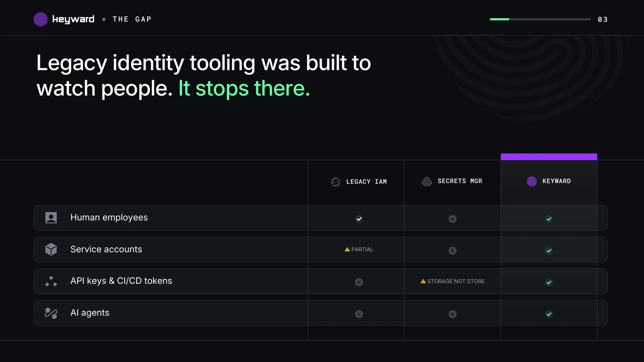
Task: Select the Human employees row label
Action: tap(109, 218)
